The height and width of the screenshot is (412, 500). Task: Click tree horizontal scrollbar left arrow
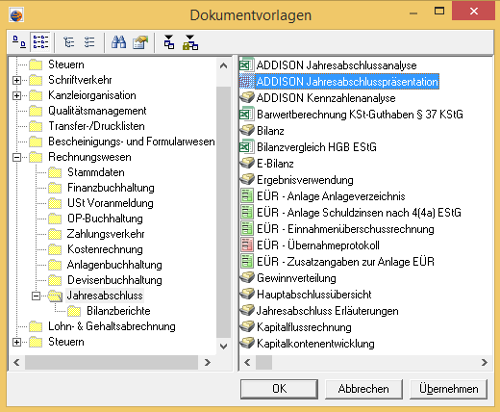tap(17, 362)
